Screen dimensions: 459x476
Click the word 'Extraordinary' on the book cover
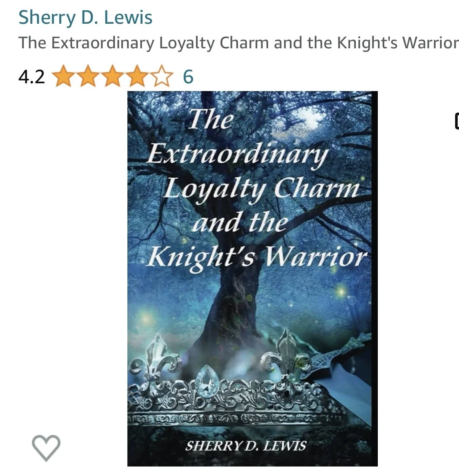click(237, 155)
